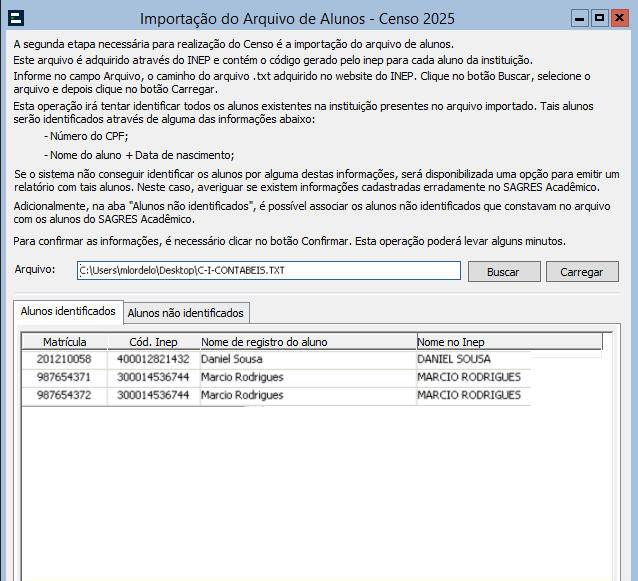
Task: Switch to Alunos identificados tab
Action: pyautogui.click(x=68, y=312)
